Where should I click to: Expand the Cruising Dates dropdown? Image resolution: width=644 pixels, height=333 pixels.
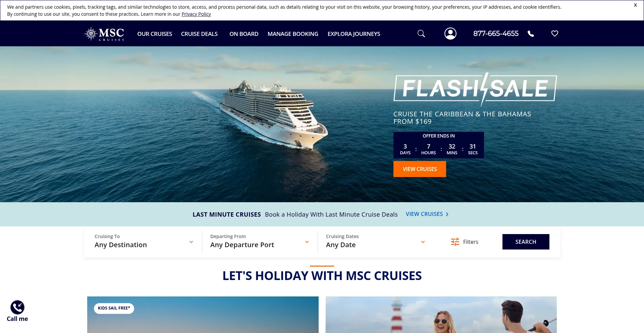point(376,242)
